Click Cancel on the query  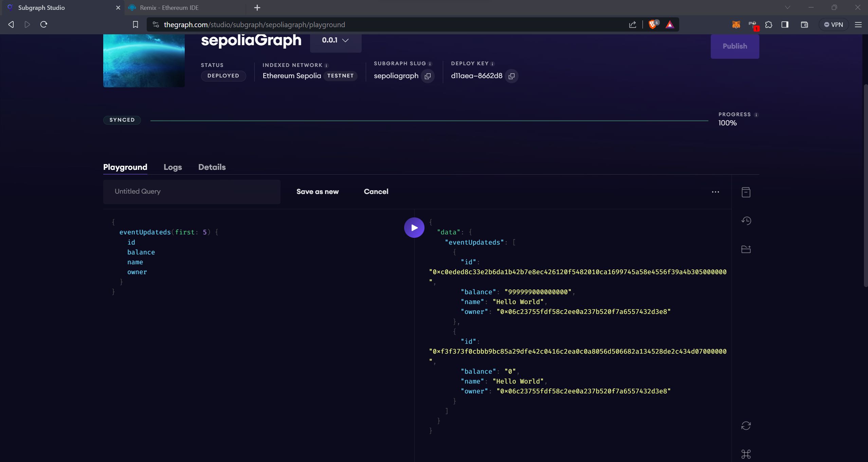376,192
